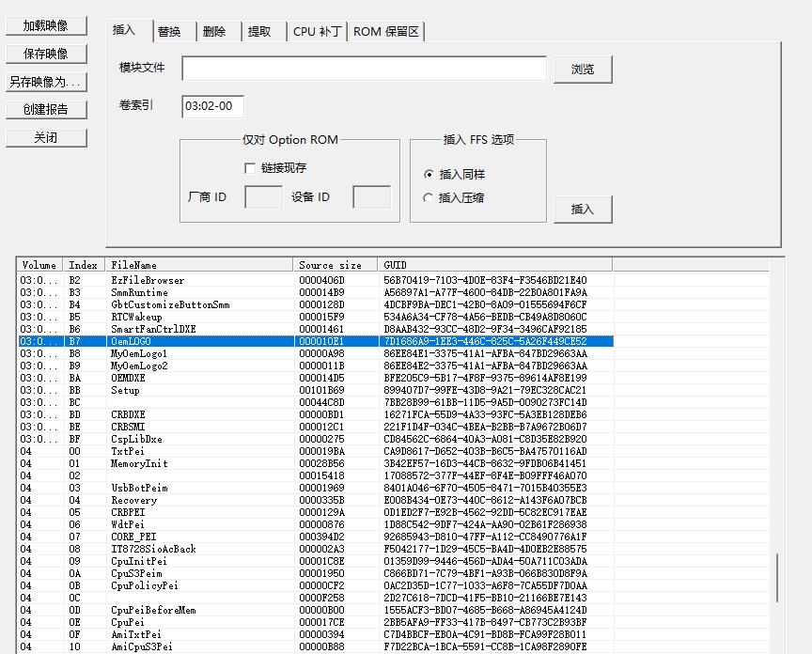812x654 pixels.
Task: Click the 厂商 ID input box
Action: click(263, 197)
